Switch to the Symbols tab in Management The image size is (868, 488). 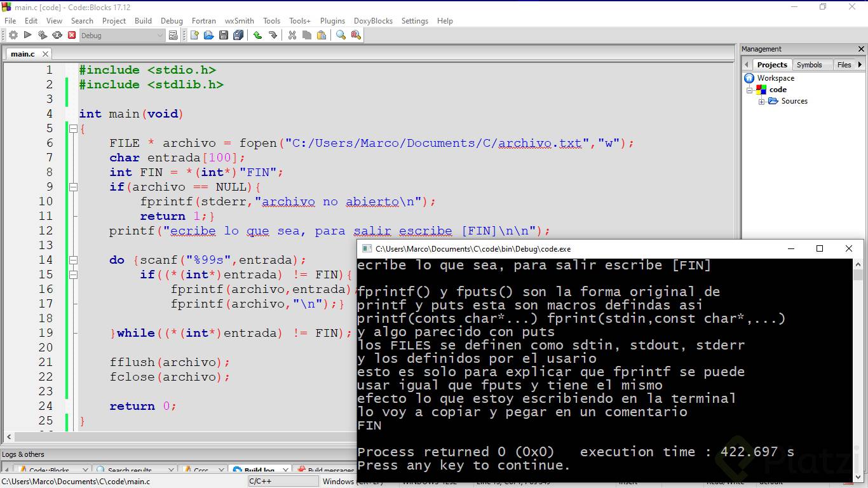pyautogui.click(x=810, y=65)
